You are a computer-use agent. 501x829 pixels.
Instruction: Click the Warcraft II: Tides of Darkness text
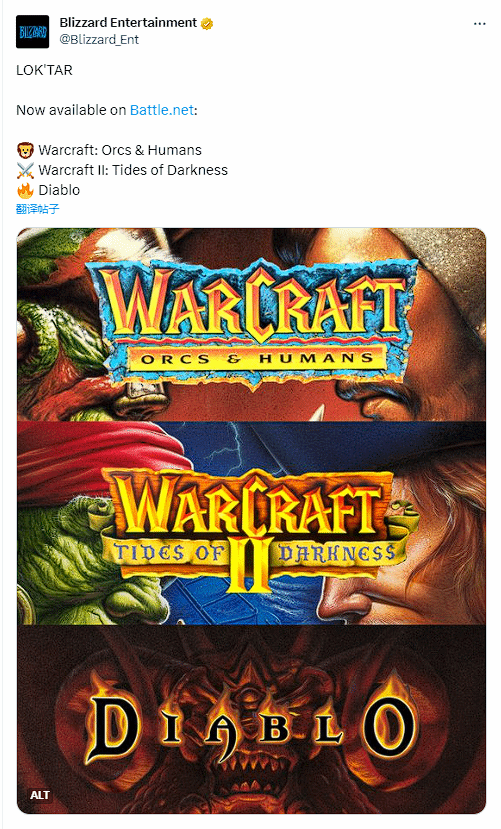[x=133, y=170]
